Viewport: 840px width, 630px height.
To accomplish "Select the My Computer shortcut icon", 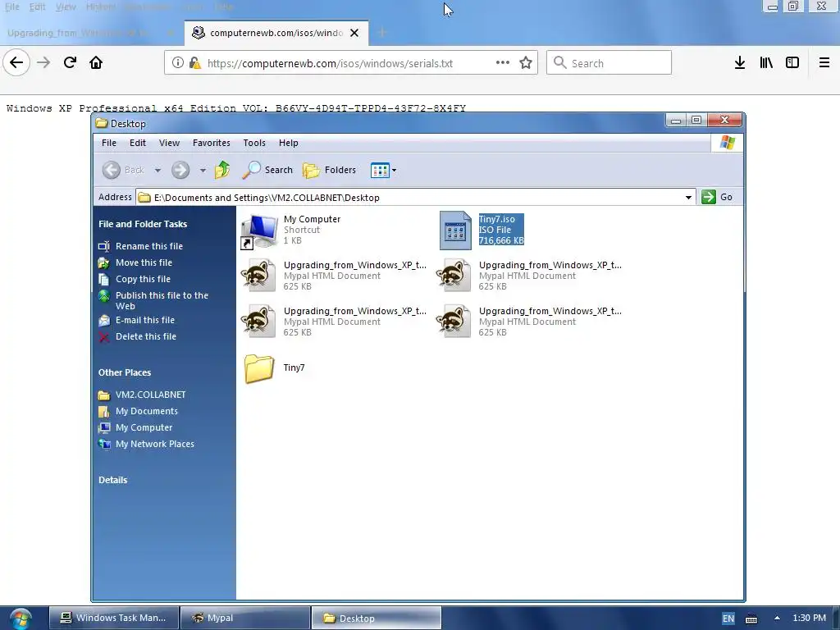I will tap(259, 231).
